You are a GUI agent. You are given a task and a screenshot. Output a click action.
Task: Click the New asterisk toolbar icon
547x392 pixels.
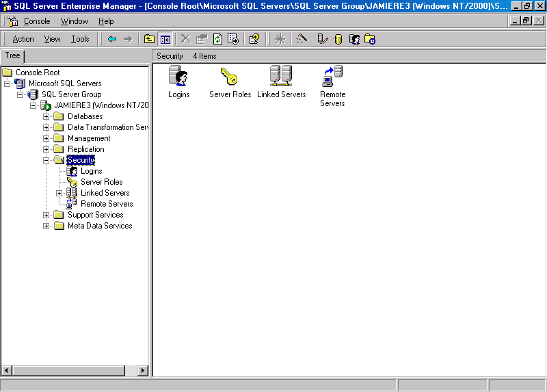click(280, 39)
